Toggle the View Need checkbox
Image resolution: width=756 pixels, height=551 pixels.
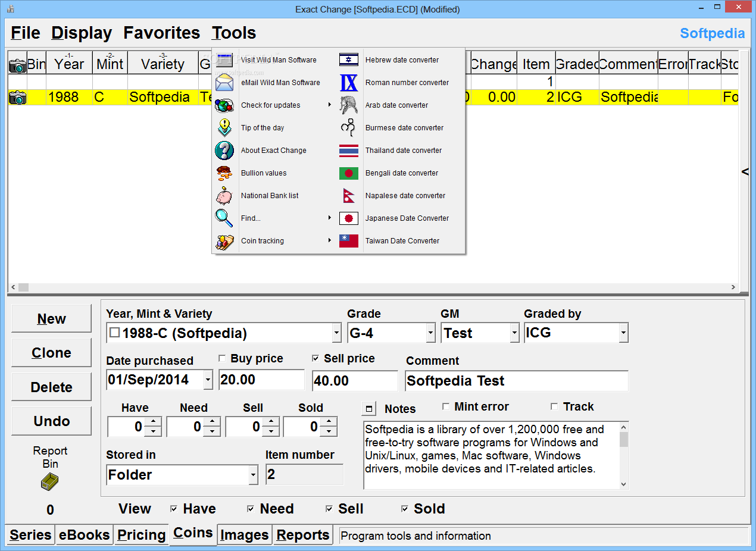click(251, 509)
